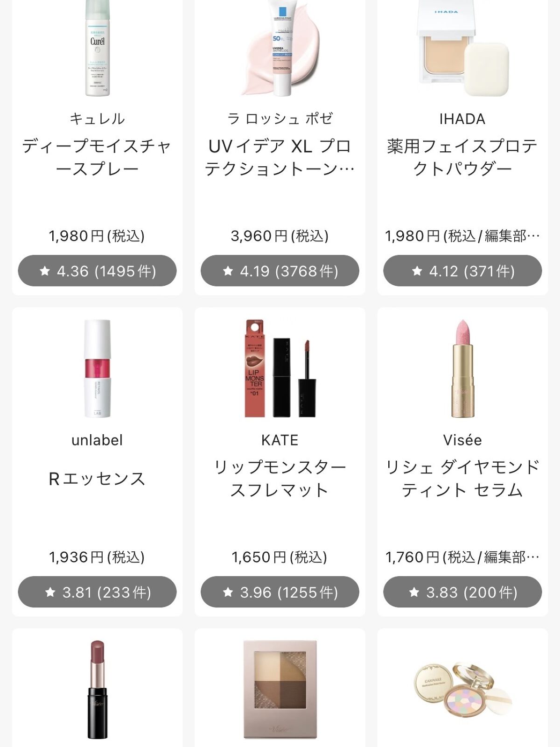Screen dimensions: 560x747
Task: Open the リップモンスター スフレマット title
Action: [x=280, y=479]
